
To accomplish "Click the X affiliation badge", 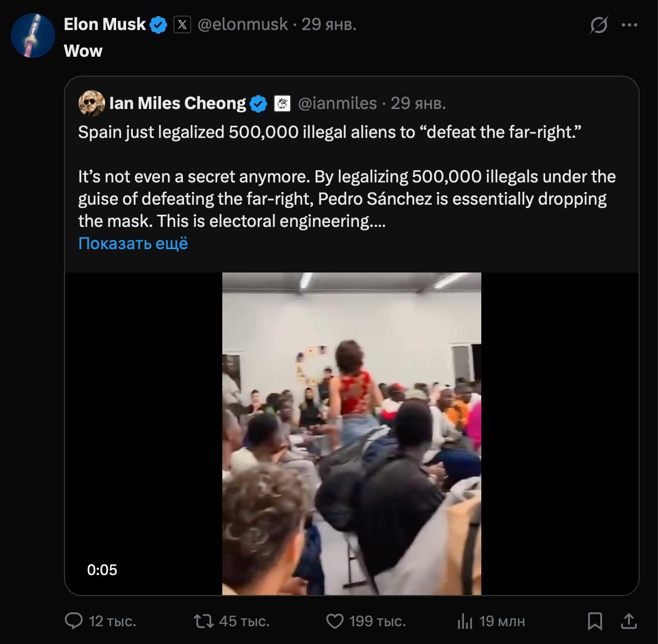I will pyautogui.click(x=182, y=24).
